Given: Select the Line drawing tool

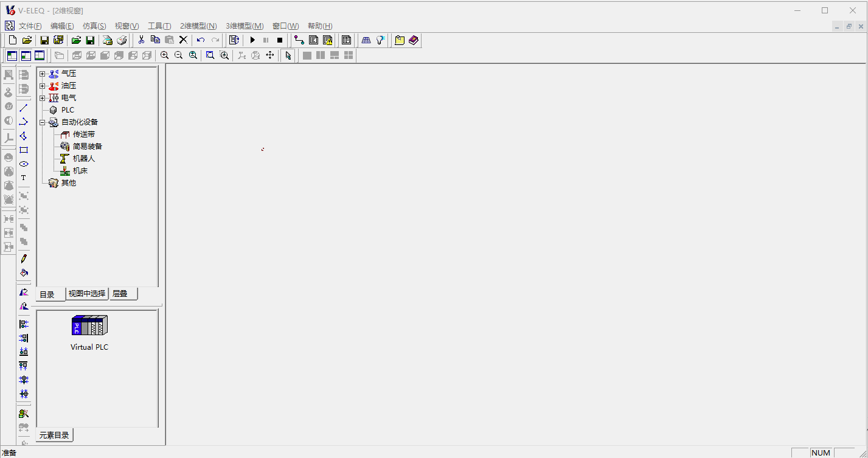Looking at the screenshot, I should point(24,108).
